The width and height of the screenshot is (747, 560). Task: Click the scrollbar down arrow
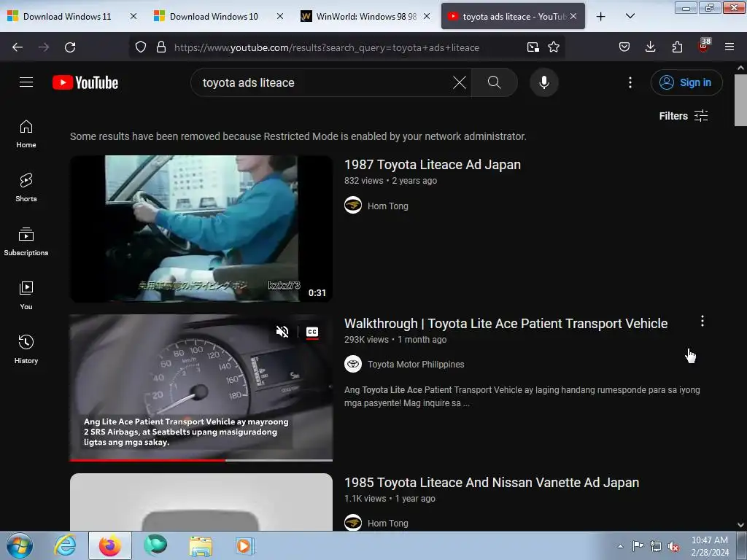pyautogui.click(x=740, y=525)
